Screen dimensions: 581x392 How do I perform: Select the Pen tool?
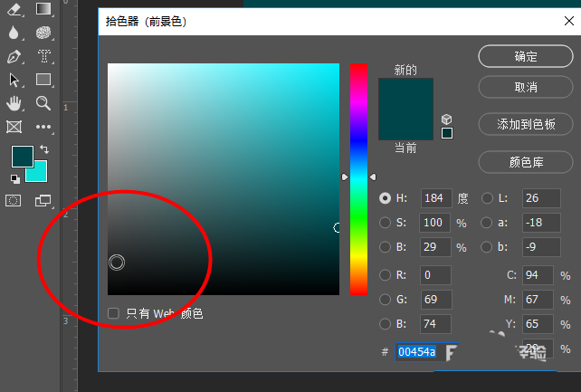pos(14,57)
